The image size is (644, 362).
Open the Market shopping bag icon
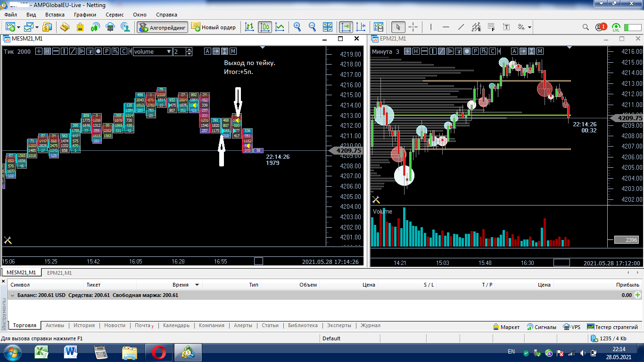click(x=80, y=27)
